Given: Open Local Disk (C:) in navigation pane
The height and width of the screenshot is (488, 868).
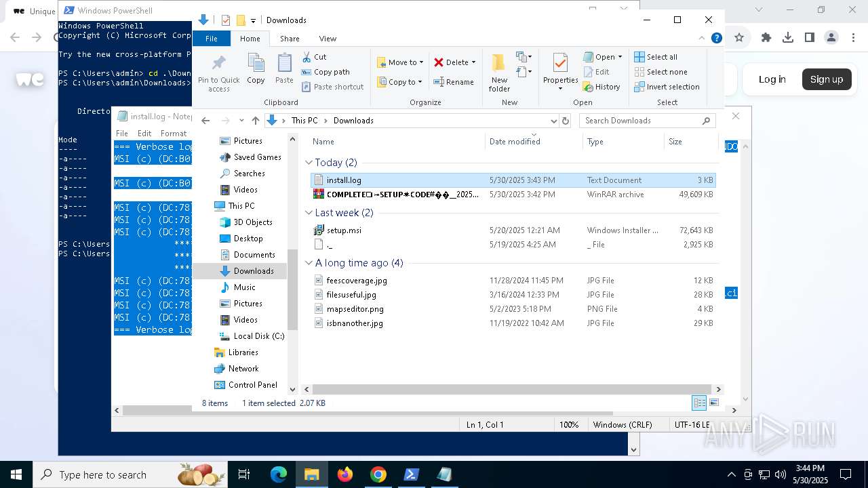Looking at the screenshot, I should (x=252, y=336).
